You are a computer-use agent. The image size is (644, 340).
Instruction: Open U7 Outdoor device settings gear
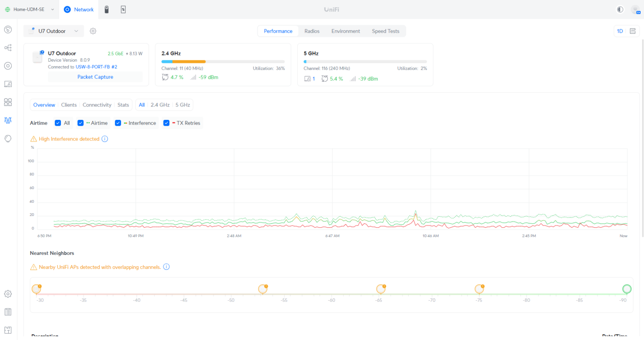93,31
